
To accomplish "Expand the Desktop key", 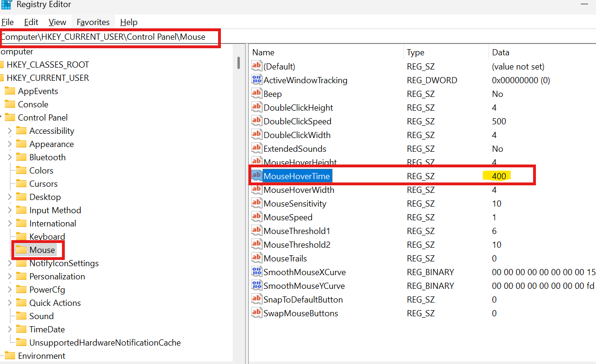I will (x=9, y=197).
